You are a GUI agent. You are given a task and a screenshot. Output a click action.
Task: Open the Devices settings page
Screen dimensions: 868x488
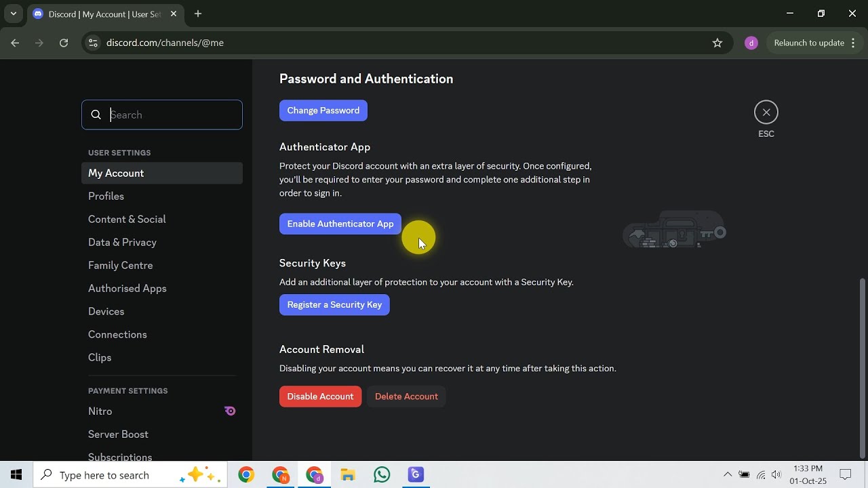point(162,311)
